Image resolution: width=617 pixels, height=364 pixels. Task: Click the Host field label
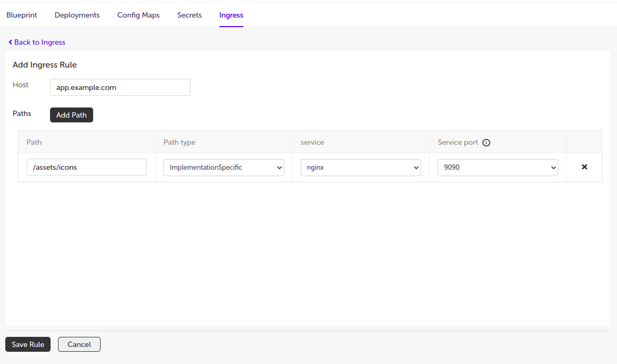tap(21, 85)
